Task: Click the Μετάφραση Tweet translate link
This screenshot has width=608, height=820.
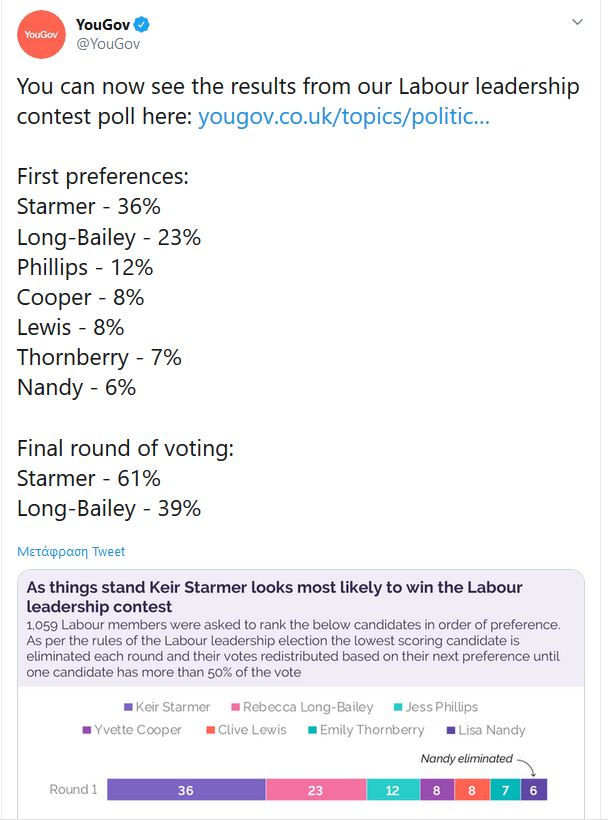Action: [71, 551]
